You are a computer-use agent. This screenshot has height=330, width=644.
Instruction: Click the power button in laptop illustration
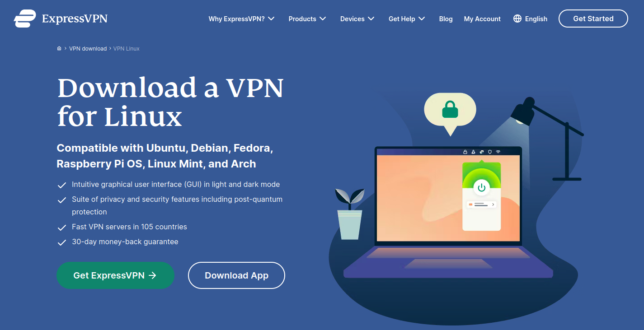point(481,187)
